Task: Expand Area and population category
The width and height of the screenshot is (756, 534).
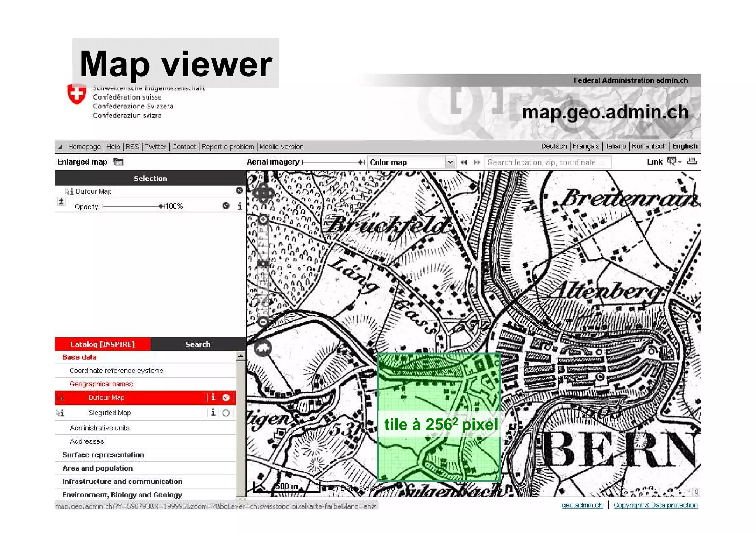Action: point(97,468)
